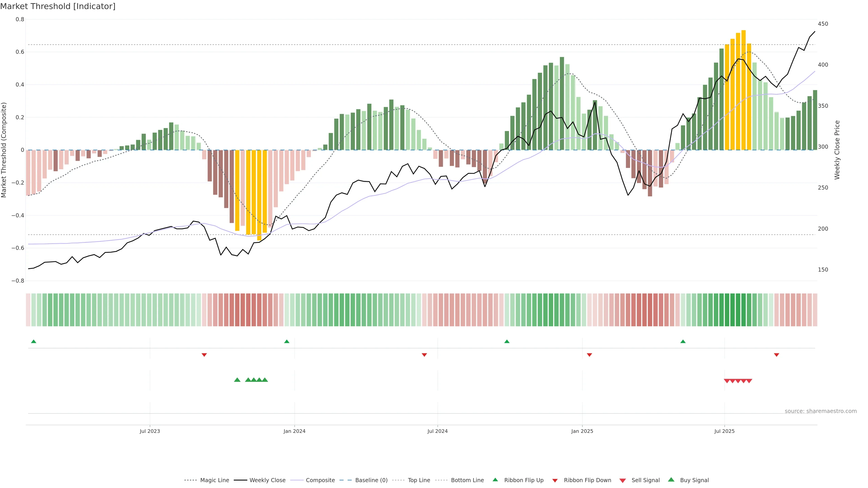This screenshot has height=488, width=868.
Task: Click the Market Threshold [Indicator] title
Action: click(58, 6)
